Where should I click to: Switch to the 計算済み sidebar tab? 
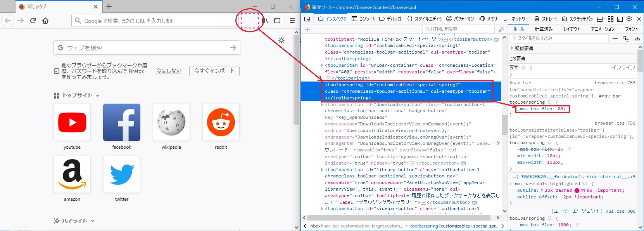544,29
